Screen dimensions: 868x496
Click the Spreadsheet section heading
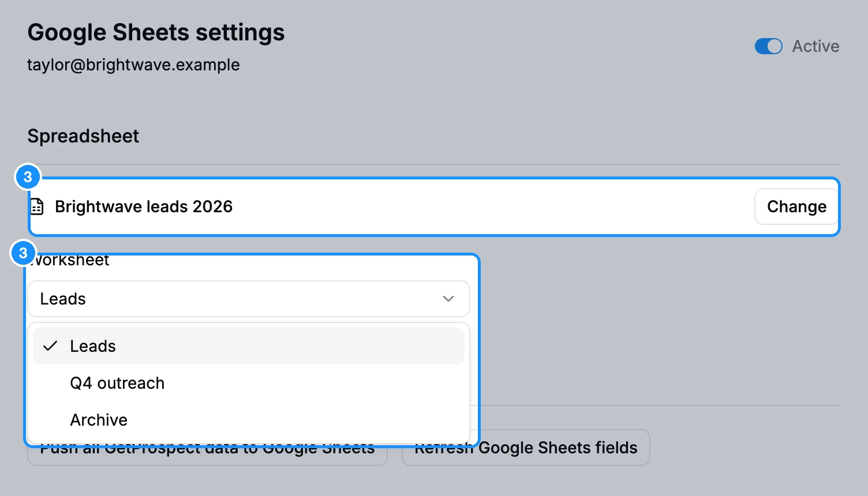pyautogui.click(x=83, y=136)
